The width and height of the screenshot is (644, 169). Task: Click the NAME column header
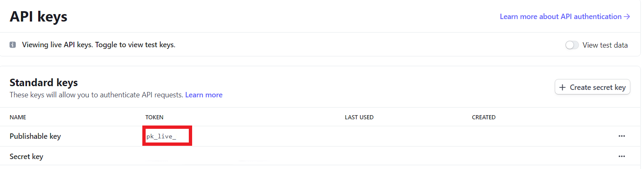pos(18,117)
